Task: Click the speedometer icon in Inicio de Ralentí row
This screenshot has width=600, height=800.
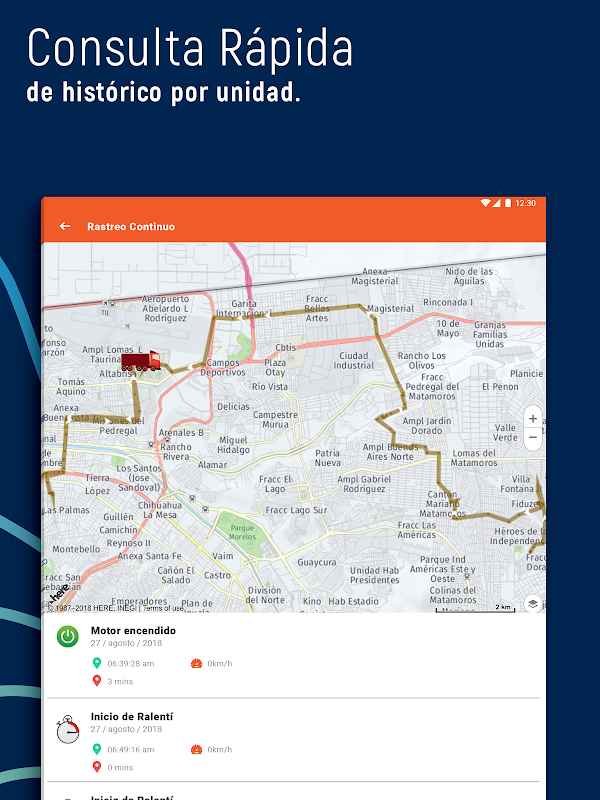Action: coord(196,749)
